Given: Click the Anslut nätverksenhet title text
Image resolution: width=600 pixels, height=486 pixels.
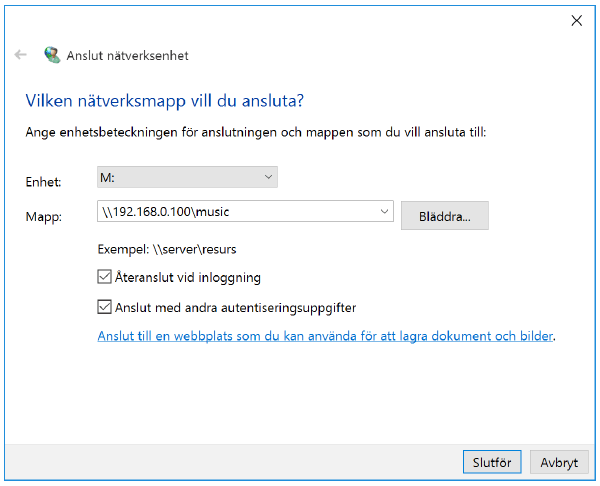Looking at the screenshot, I should click(x=127, y=55).
